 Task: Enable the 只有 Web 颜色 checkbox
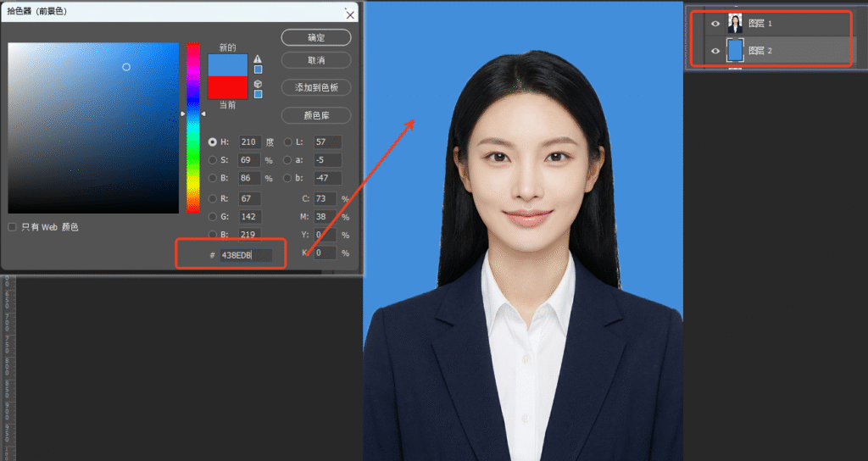click(x=12, y=227)
